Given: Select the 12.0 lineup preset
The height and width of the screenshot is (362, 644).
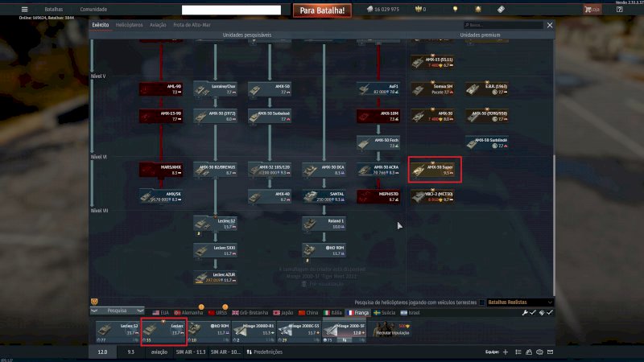Looking at the screenshot, I should click(103, 352).
